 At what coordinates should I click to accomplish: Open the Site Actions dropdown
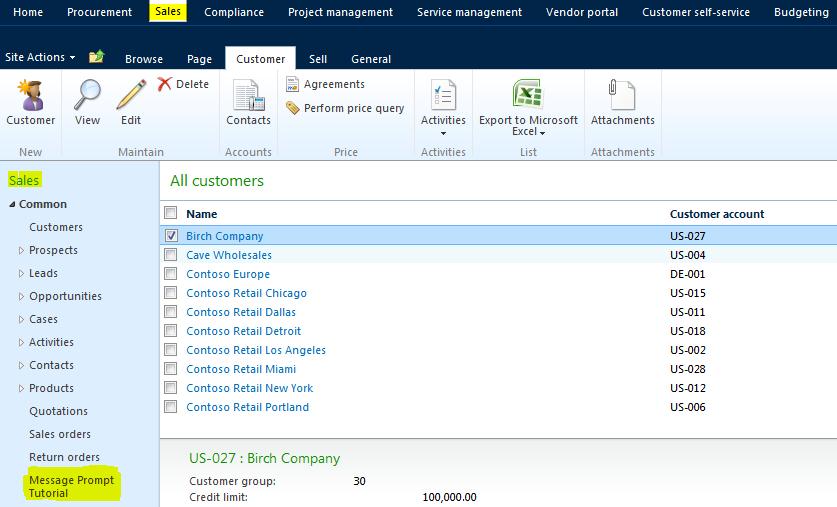click(x=40, y=57)
